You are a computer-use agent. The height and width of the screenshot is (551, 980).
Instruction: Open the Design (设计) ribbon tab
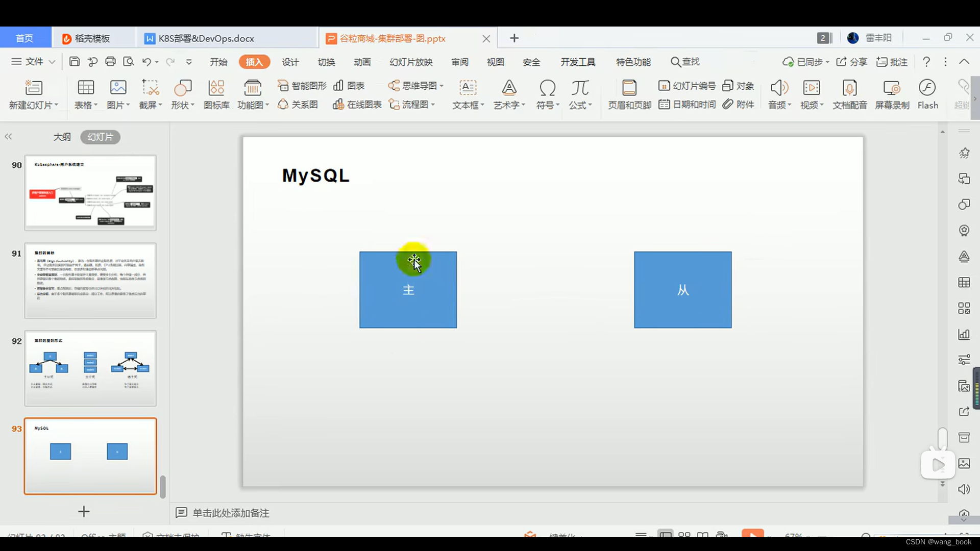pos(290,62)
